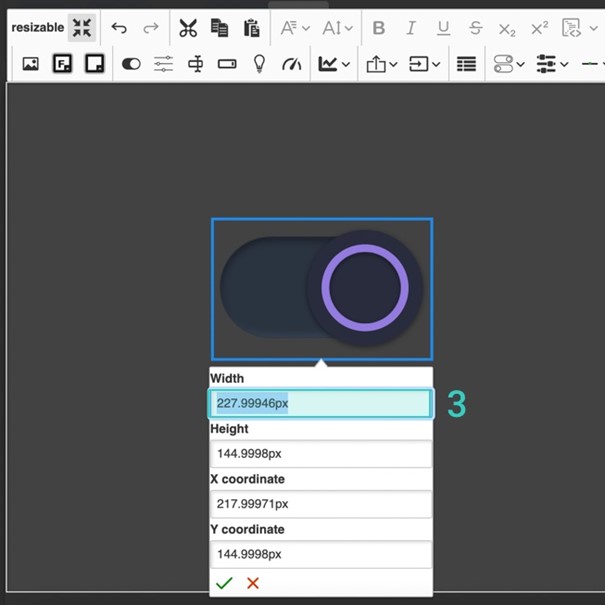Click the sliders widget toolbar item
The image size is (605, 605).
[163, 64]
